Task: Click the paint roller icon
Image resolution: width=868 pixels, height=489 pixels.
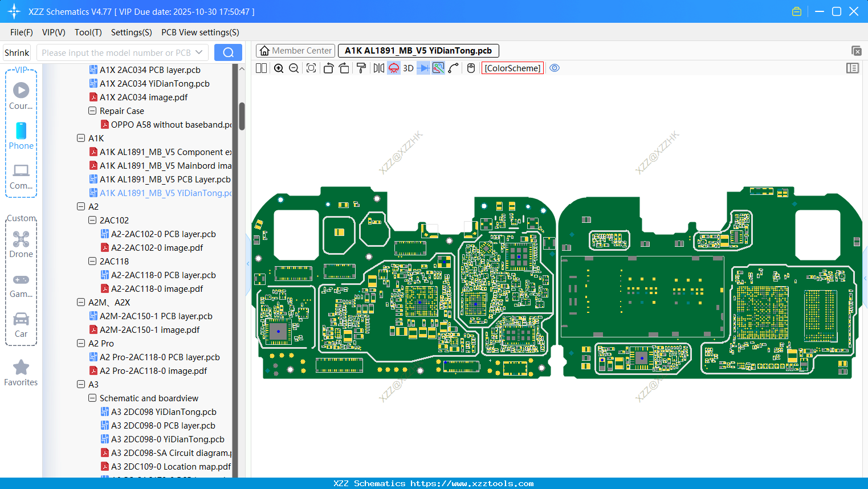Action: point(361,68)
